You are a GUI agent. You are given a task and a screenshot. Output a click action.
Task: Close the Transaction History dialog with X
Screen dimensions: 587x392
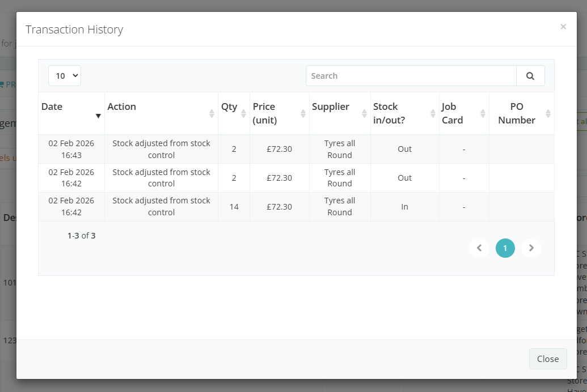pos(563,27)
